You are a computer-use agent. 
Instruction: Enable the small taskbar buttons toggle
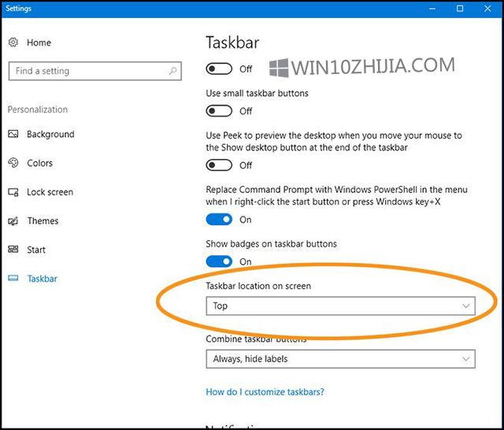[219, 111]
